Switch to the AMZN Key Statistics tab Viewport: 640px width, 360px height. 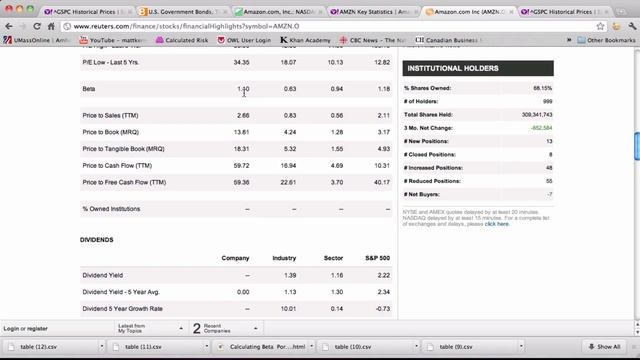374,12
